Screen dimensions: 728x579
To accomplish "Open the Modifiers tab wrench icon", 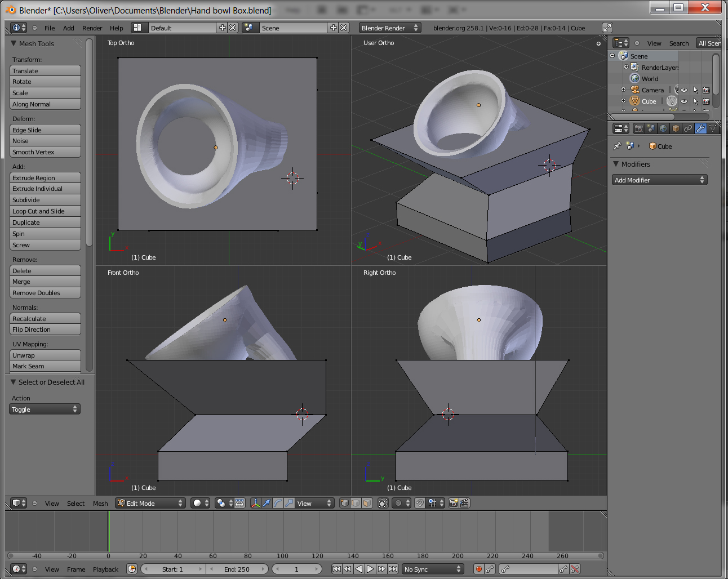I will (x=701, y=128).
